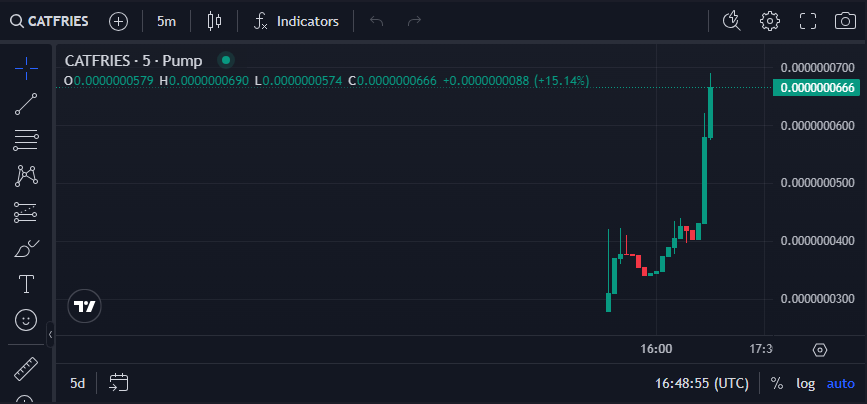Redo the last chart action
The width and height of the screenshot is (867, 404).
pyautogui.click(x=414, y=22)
